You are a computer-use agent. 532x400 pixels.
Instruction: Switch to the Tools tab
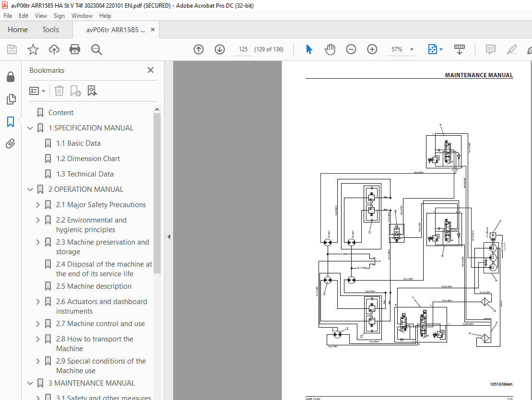50,30
